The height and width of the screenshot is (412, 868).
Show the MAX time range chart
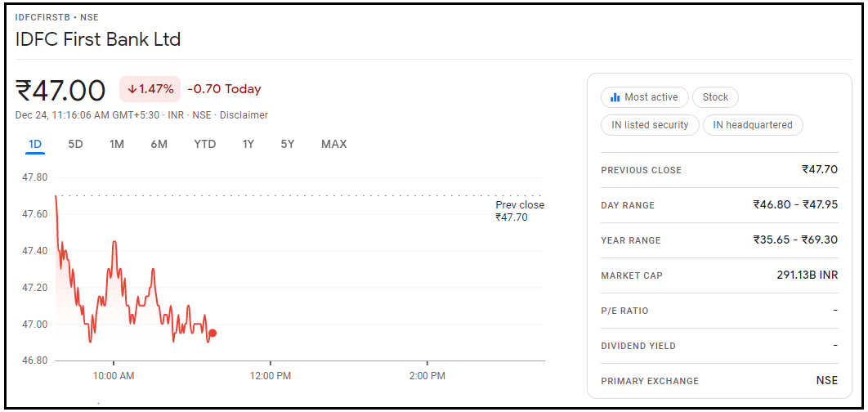pyautogui.click(x=333, y=144)
